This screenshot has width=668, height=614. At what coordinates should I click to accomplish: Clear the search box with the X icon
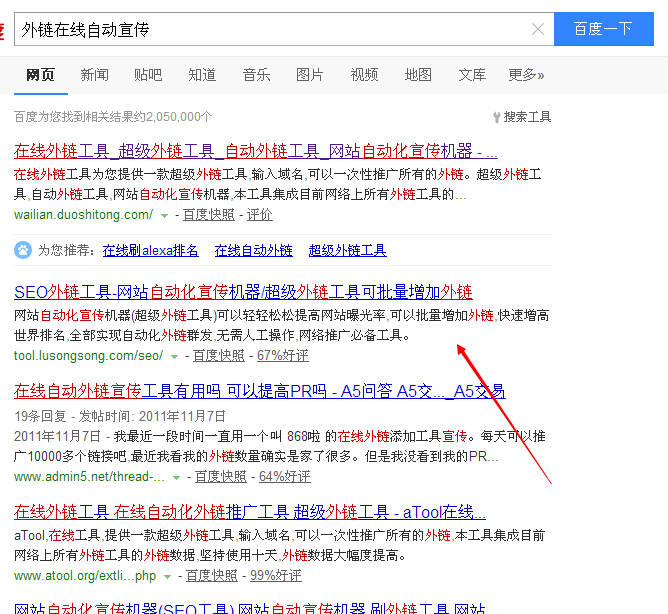[x=538, y=29]
